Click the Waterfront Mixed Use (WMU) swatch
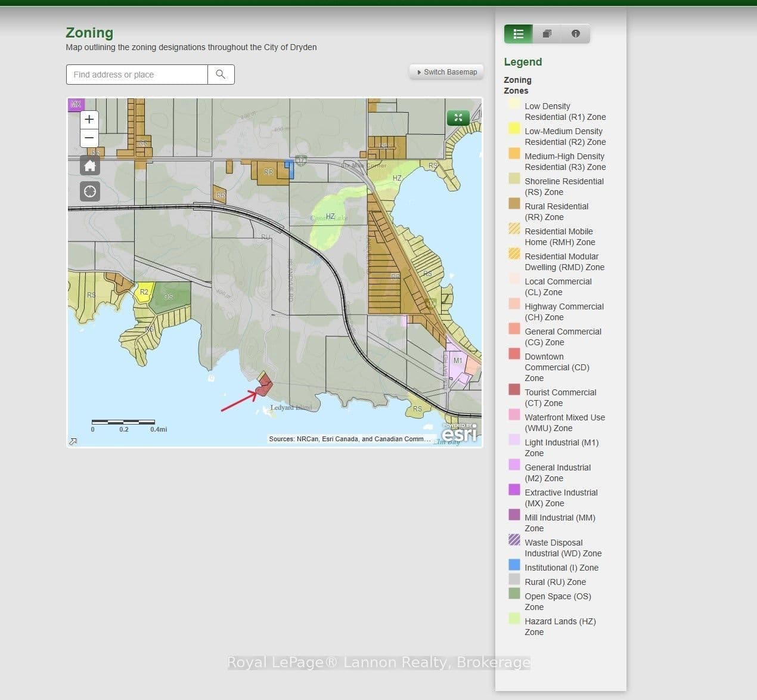Screen dimensions: 757x700 point(514,414)
